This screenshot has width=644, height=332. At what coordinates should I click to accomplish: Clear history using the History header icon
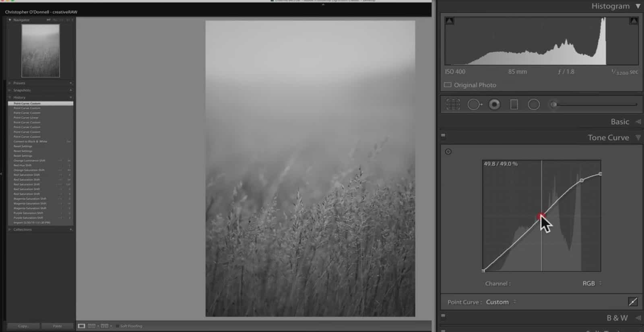coord(70,97)
